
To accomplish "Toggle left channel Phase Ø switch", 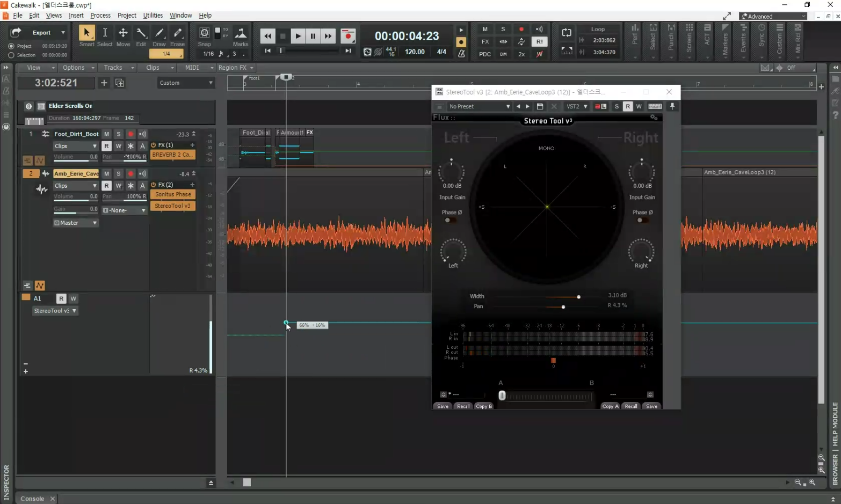I will 450,220.
